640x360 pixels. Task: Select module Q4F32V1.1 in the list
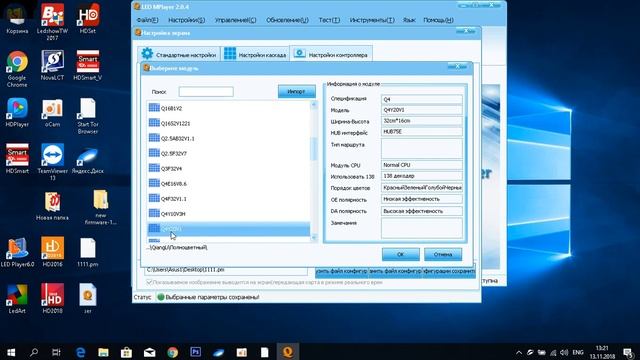229,199
